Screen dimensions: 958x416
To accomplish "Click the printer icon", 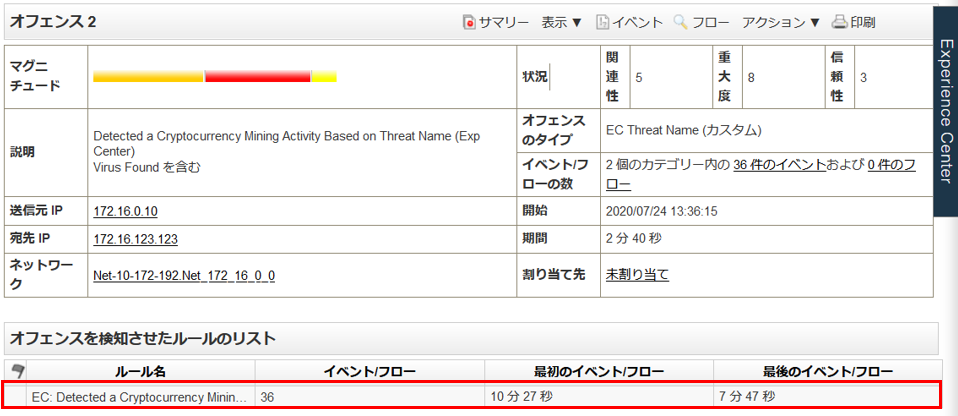I will point(839,23).
